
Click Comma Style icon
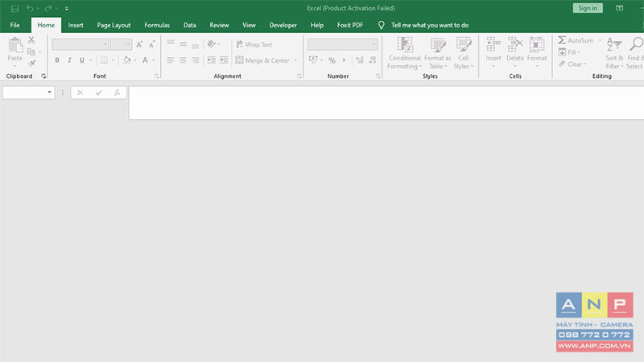[x=344, y=60]
